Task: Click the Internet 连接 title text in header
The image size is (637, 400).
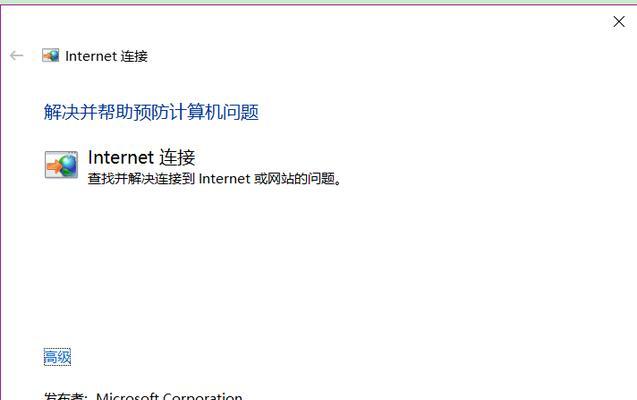Action: pos(106,56)
